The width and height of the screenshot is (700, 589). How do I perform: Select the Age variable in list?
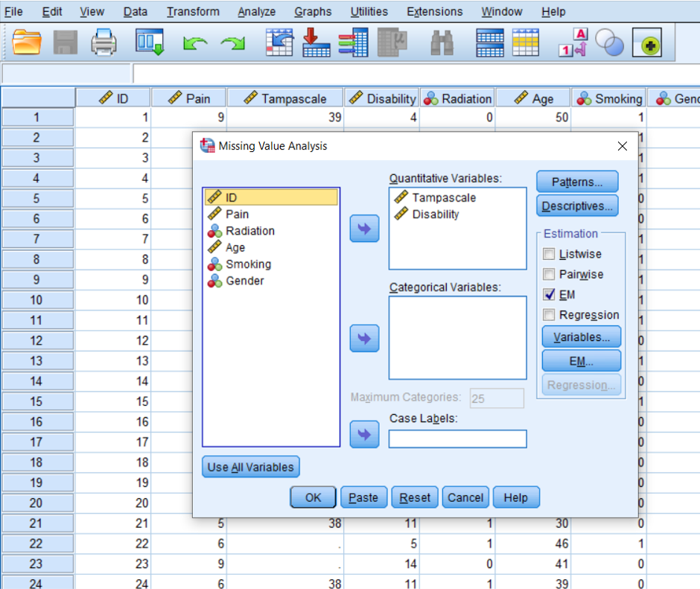pyautogui.click(x=235, y=247)
